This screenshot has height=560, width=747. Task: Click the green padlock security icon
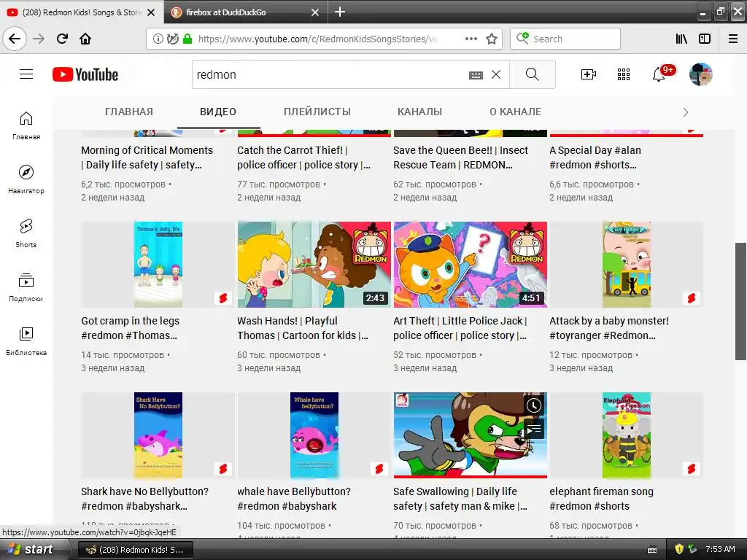tap(187, 39)
